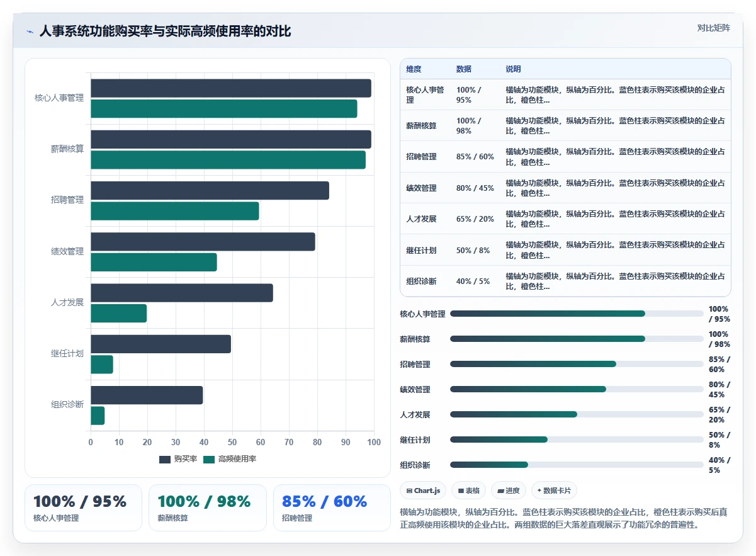Click the dark 购买率 bar for 绩效管理

[x=203, y=242]
